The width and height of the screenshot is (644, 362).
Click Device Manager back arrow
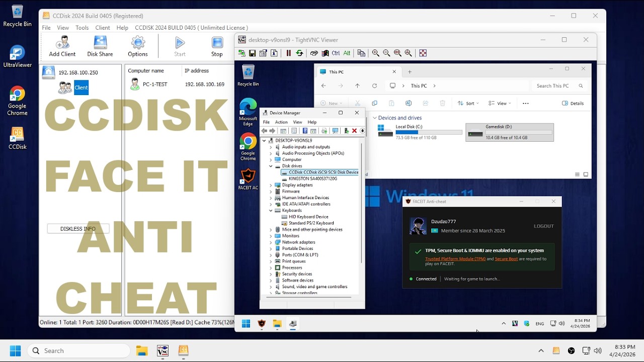click(x=264, y=131)
